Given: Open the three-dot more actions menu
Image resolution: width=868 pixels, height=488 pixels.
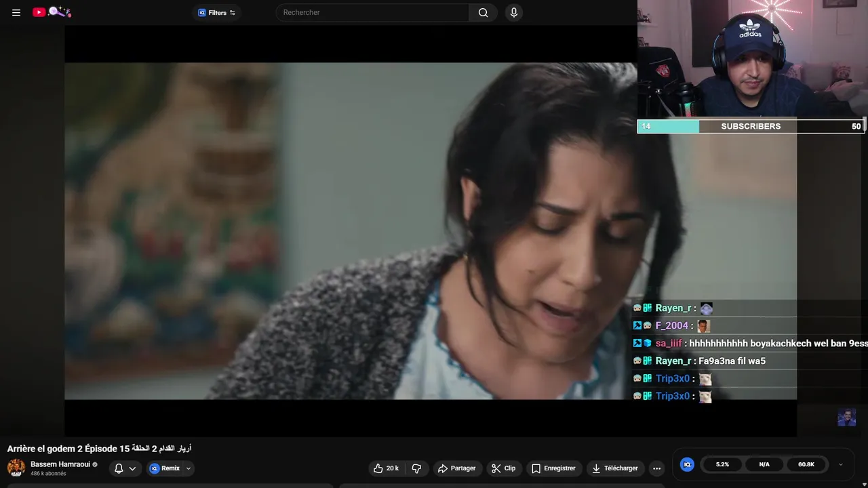Looking at the screenshot, I should [656, 468].
